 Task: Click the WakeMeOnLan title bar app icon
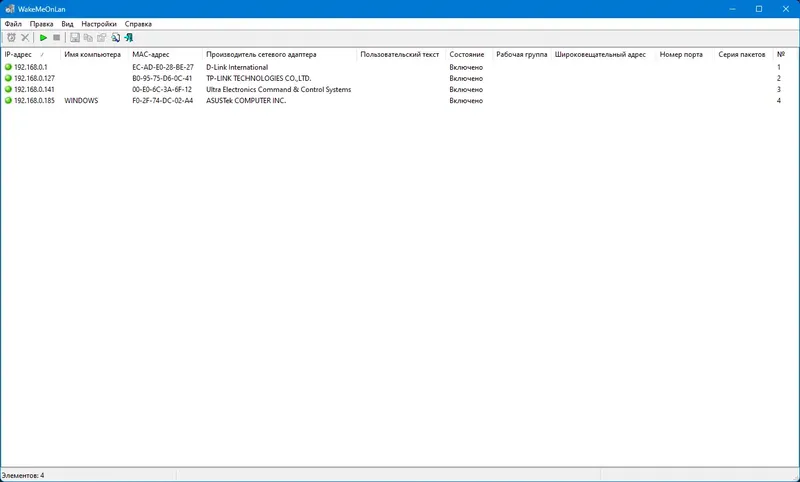pyautogui.click(x=10, y=9)
